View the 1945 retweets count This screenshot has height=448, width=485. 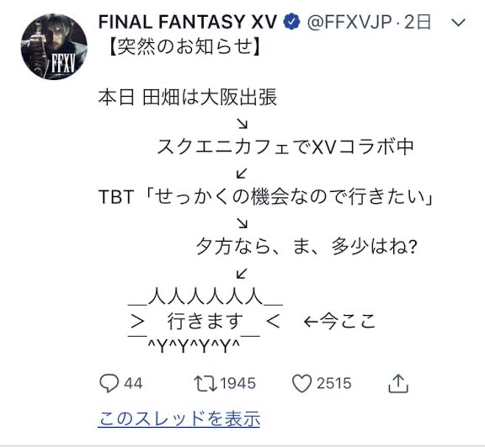237,383
